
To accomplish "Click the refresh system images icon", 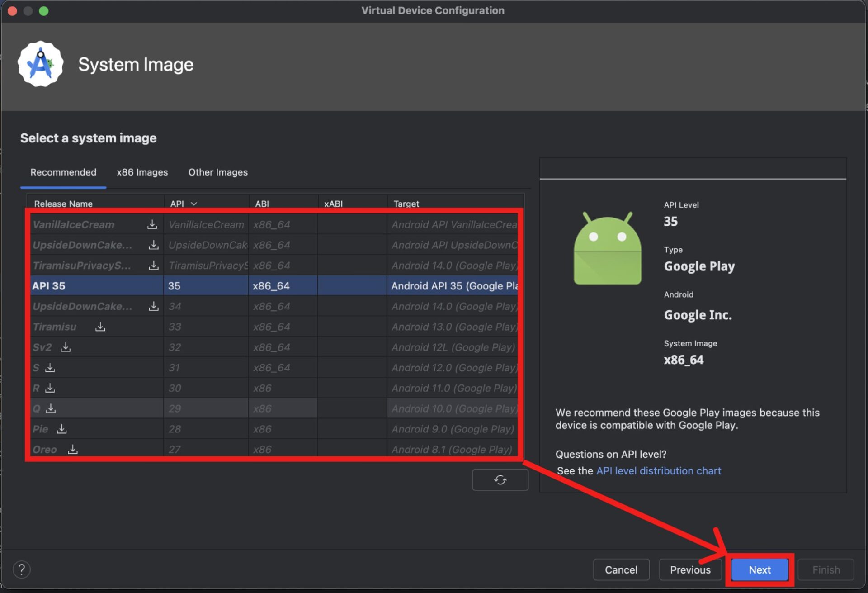I will 500,479.
